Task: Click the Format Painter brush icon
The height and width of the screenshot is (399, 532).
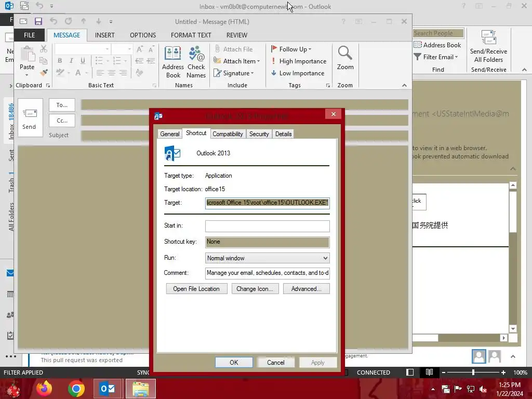Action: [x=44, y=73]
